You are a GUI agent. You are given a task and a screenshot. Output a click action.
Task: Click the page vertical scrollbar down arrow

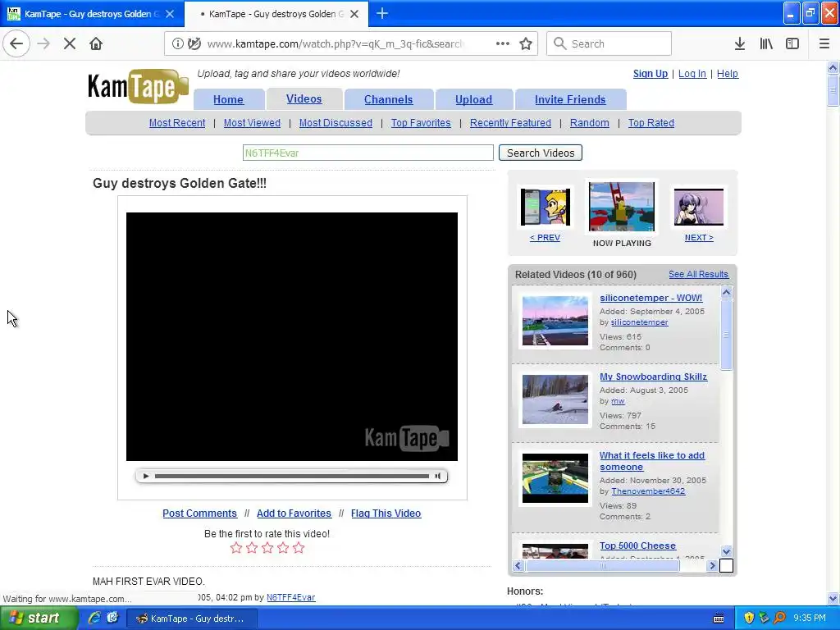tap(833, 598)
